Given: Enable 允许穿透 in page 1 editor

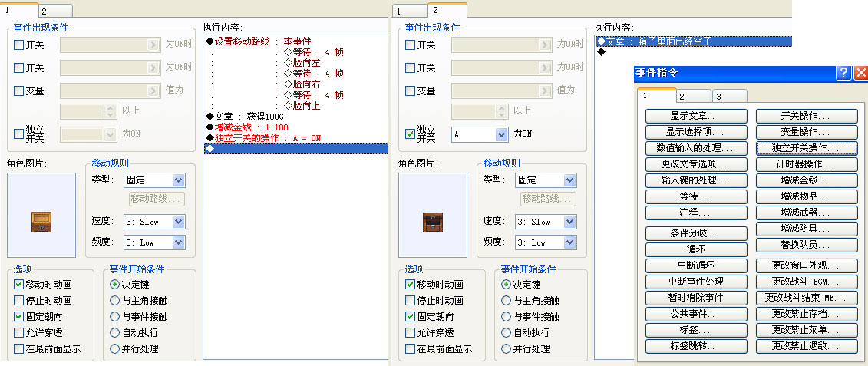Looking at the screenshot, I should pyautogui.click(x=19, y=333).
